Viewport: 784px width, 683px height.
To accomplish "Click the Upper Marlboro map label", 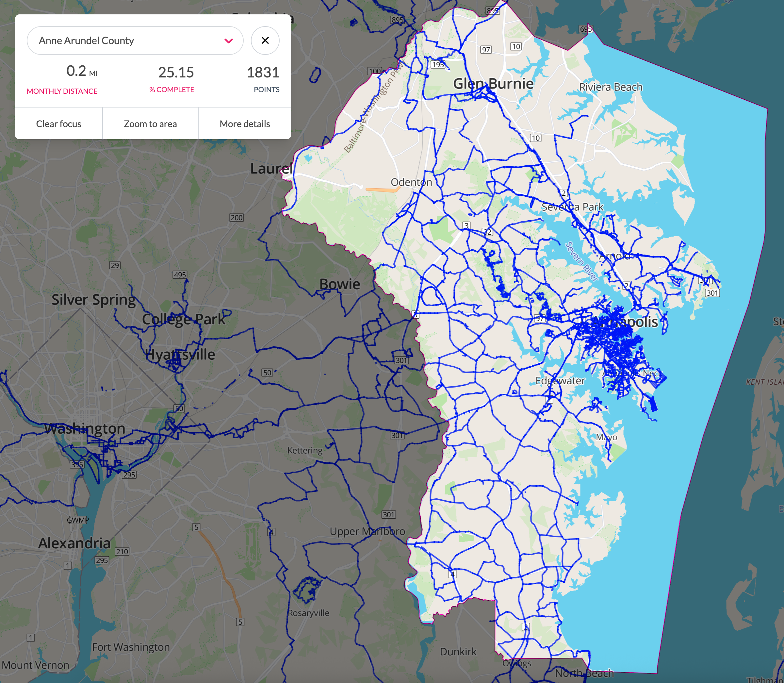I will tap(367, 531).
